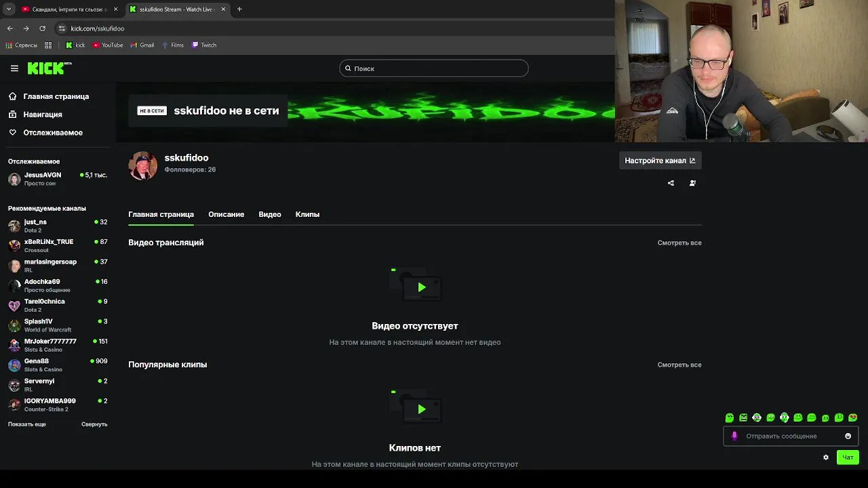Click the purple microphone icon in chat
This screenshot has width=868, height=488.
(x=734, y=436)
